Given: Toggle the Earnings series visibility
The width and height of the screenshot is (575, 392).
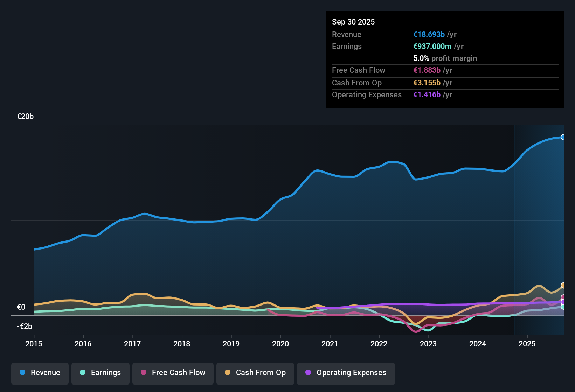Looking at the screenshot, I should click(100, 373).
